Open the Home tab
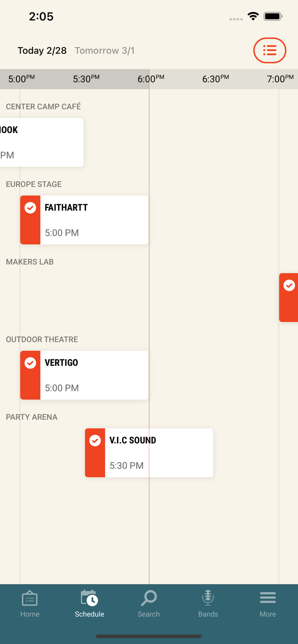The image size is (298, 644). click(x=30, y=604)
